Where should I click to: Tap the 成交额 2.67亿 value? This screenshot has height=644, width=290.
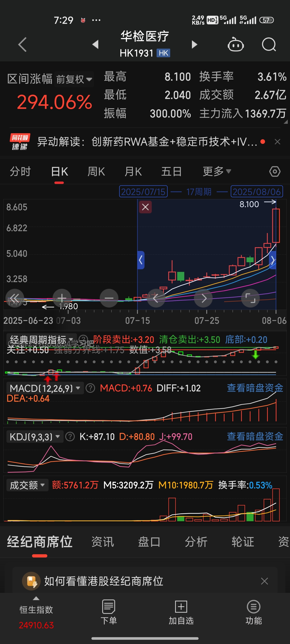coord(270,95)
